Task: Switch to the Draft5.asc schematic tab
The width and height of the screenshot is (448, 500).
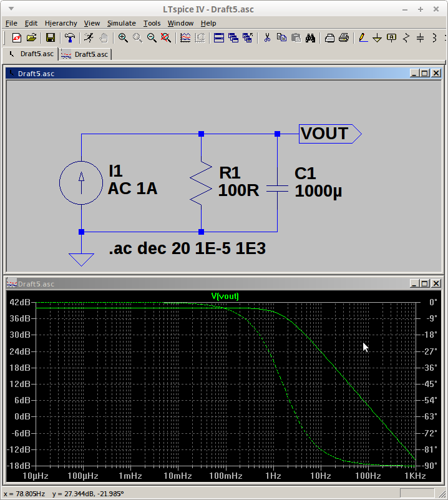Action: [31, 54]
